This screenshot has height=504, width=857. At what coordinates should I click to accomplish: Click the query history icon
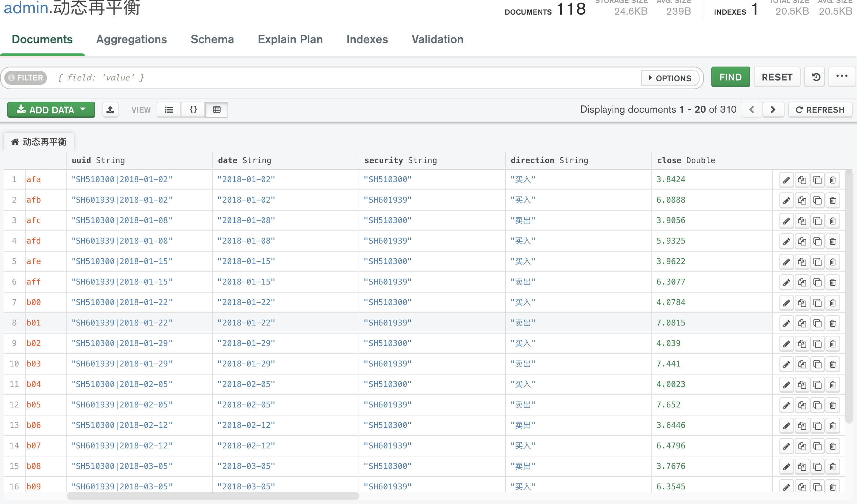(816, 77)
